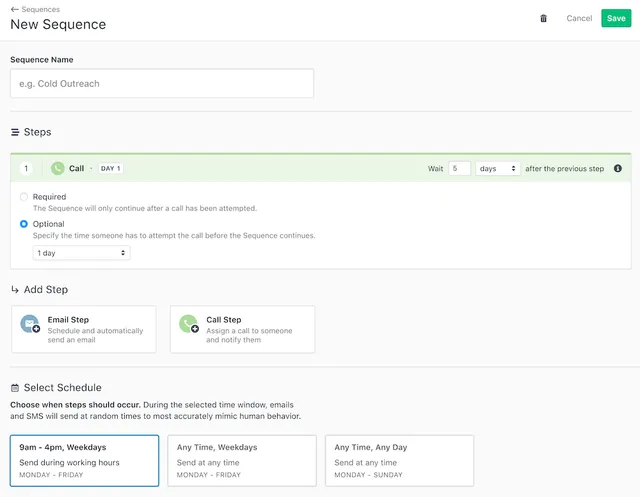Click 'after the previous step' text
The image size is (640, 497).
pyautogui.click(x=564, y=169)
